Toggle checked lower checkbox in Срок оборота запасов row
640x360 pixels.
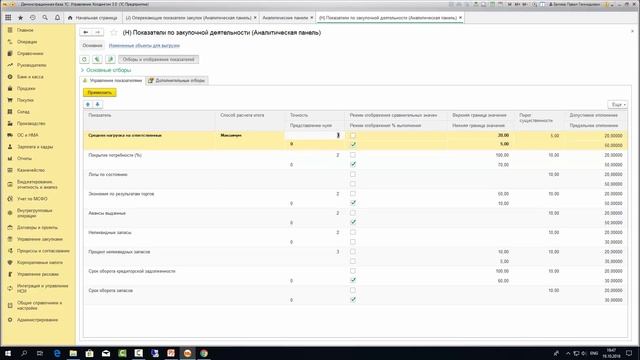click(353, 300)
